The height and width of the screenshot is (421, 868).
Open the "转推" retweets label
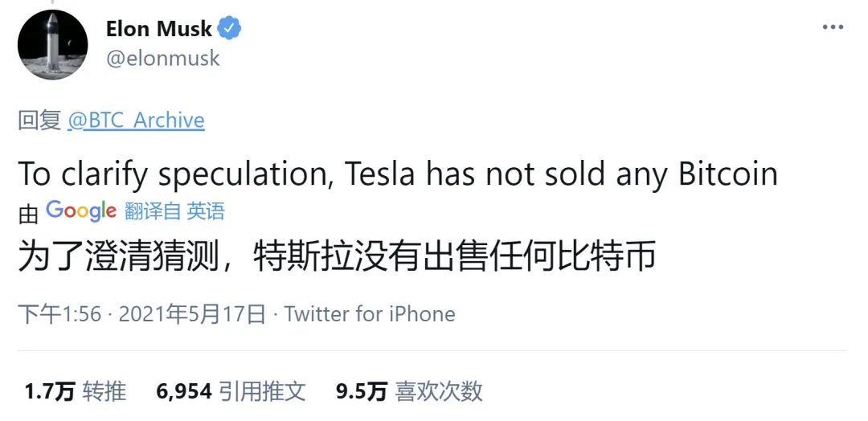click(x=104, y=391)
